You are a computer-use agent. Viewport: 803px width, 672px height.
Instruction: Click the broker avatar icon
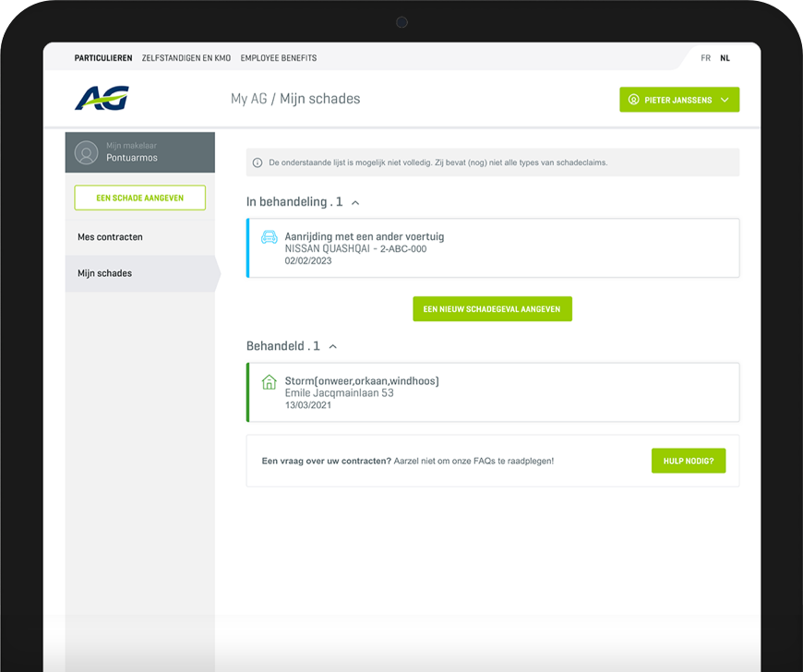click(x=86, y=152)
